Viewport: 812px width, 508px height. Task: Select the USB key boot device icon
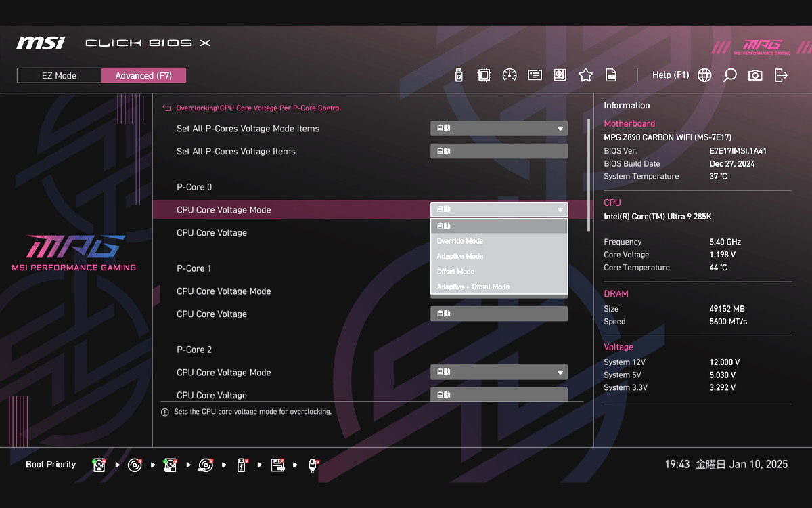[242, 465]
